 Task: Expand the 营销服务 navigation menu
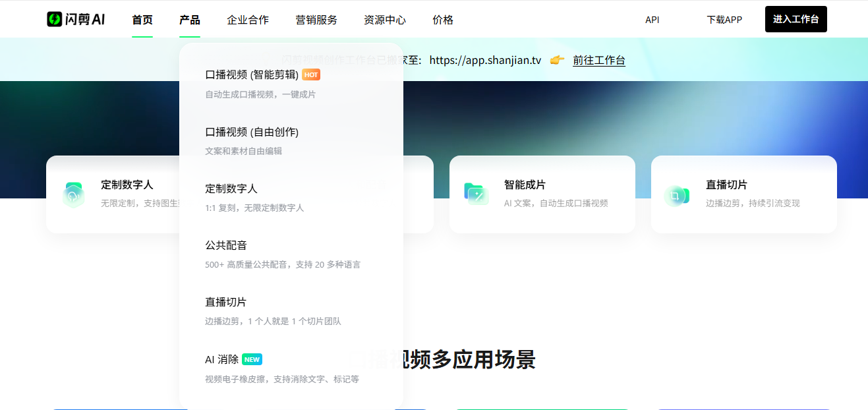tap(316, 20)
